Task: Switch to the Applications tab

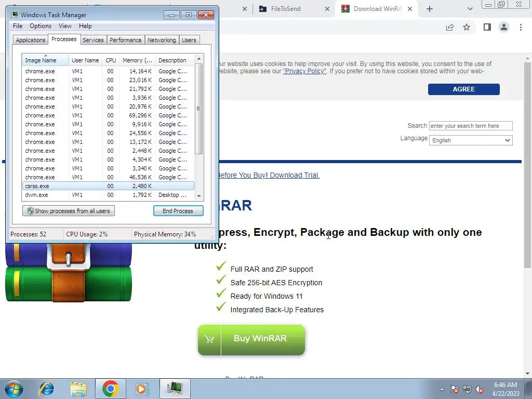Action: [x=31, y=40]
